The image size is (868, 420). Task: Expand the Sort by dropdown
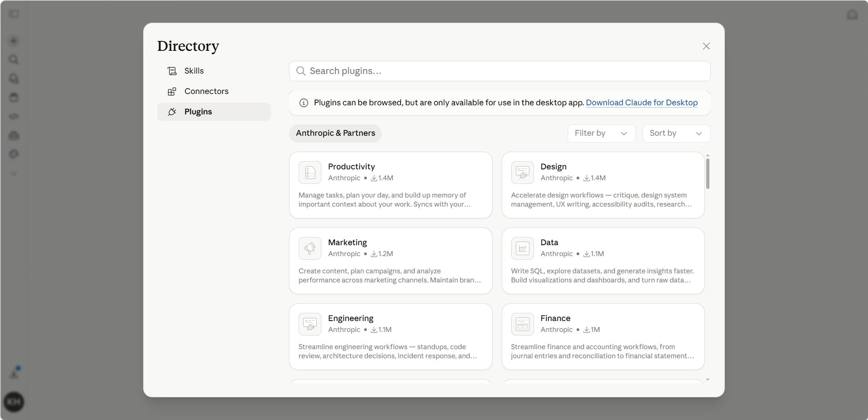676,133
